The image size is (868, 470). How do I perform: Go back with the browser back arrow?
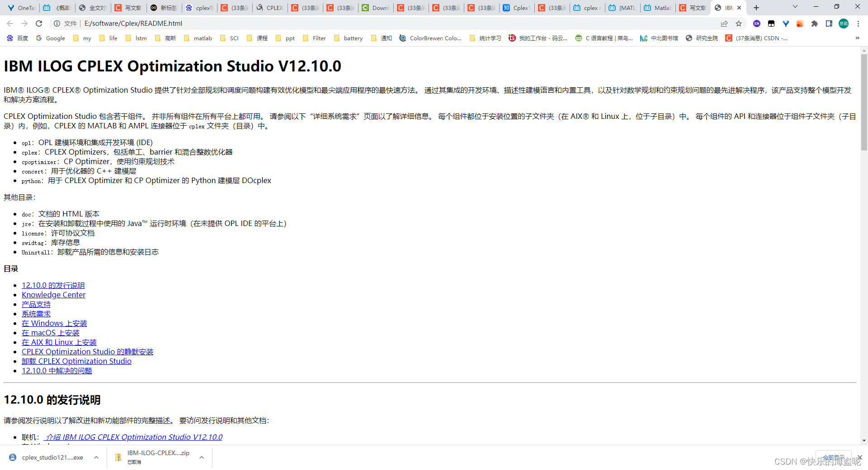tap(10, 23)
